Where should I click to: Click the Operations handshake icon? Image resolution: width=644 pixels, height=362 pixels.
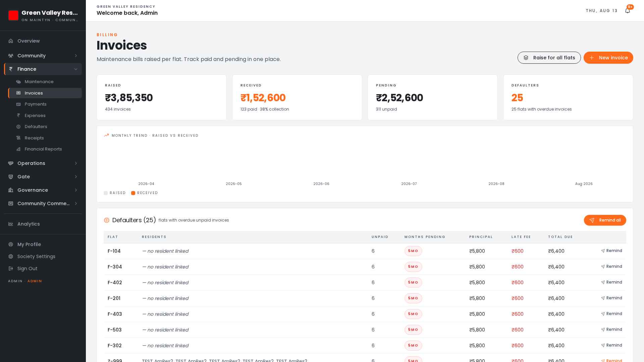11,163
